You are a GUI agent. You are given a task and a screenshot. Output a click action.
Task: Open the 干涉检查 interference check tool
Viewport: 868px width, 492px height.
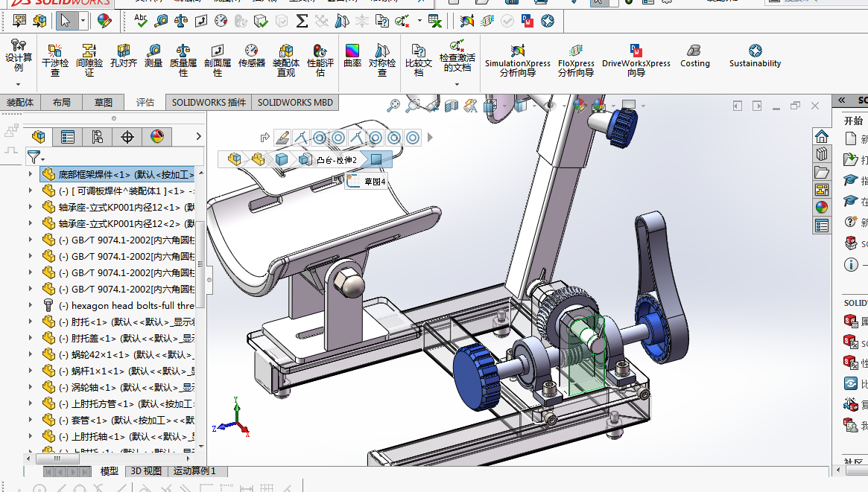(x=54, y=59)
